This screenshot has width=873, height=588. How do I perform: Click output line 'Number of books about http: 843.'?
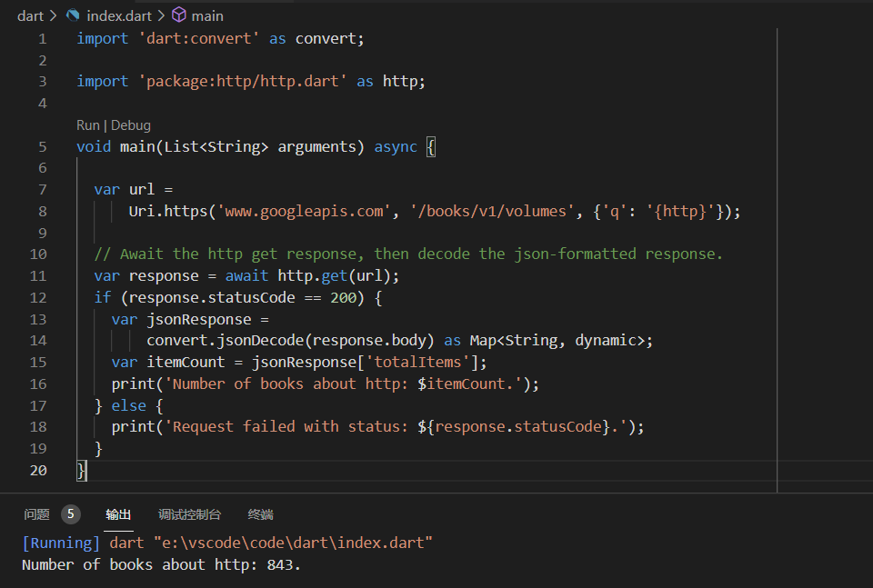162,564
